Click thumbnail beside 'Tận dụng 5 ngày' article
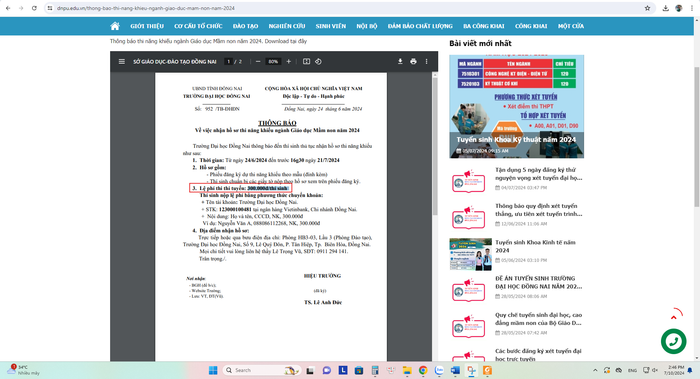 tap(469, 181)
